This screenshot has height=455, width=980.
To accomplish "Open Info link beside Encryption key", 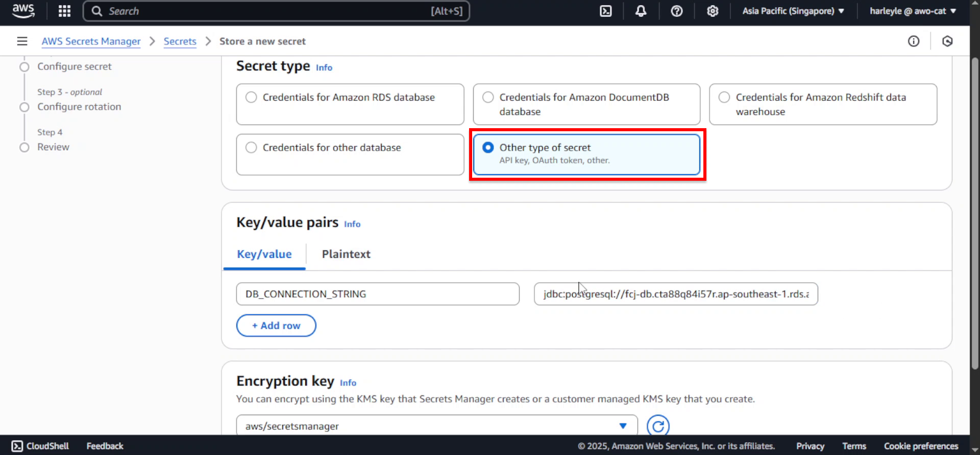I will click(x=348, y=383).
